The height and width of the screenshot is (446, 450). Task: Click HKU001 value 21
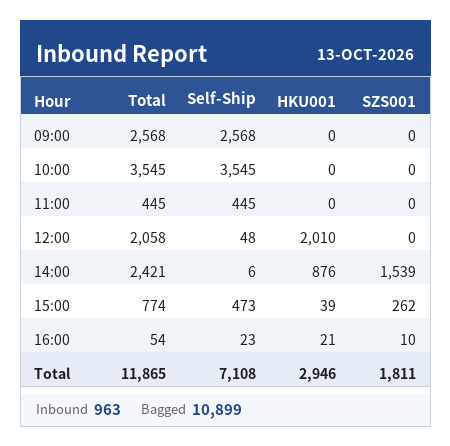coord(328,340)
